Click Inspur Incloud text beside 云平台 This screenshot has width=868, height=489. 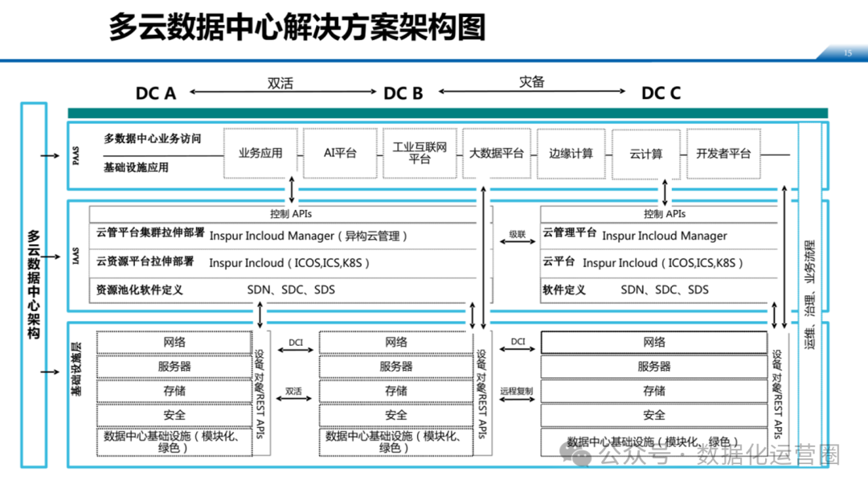pos(663,263)
